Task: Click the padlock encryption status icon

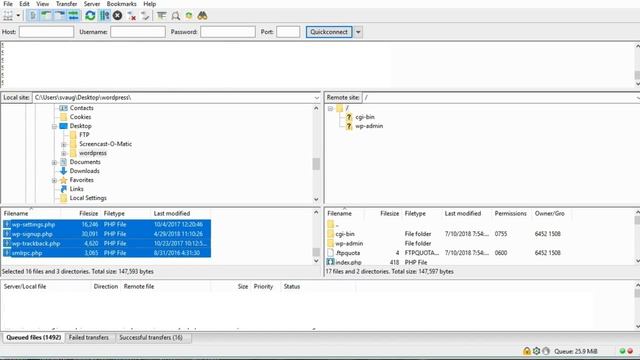Action: pyautogui.click(x=527, y=351)
